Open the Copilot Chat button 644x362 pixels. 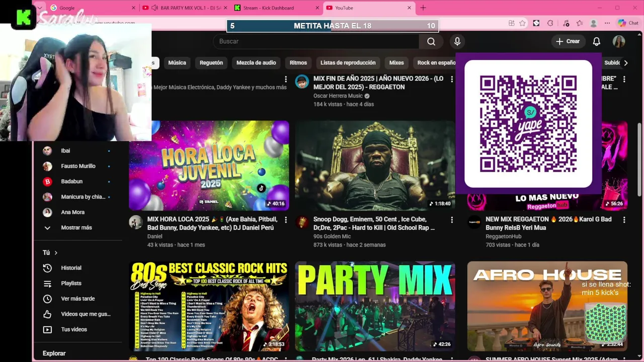tap(628, 23)
